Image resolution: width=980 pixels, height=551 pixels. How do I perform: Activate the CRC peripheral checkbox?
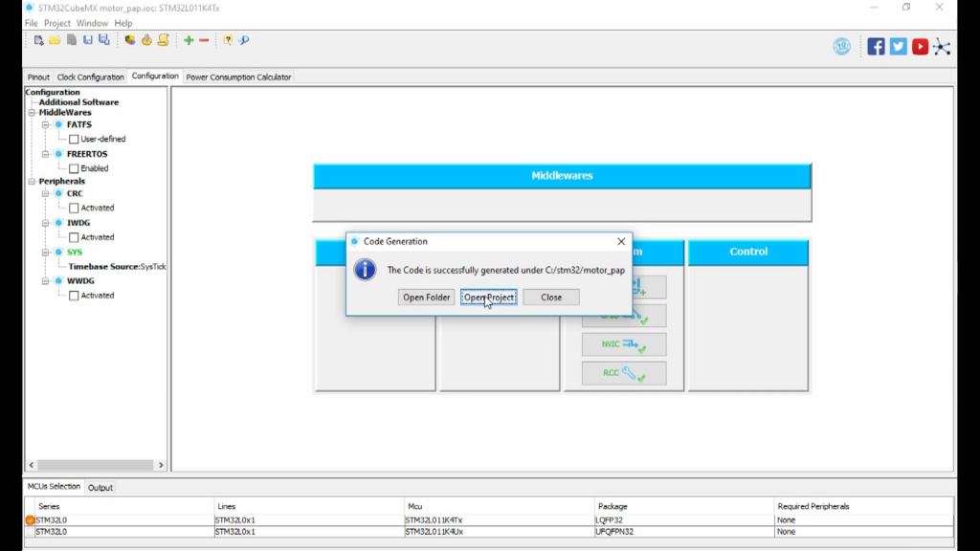74,208
